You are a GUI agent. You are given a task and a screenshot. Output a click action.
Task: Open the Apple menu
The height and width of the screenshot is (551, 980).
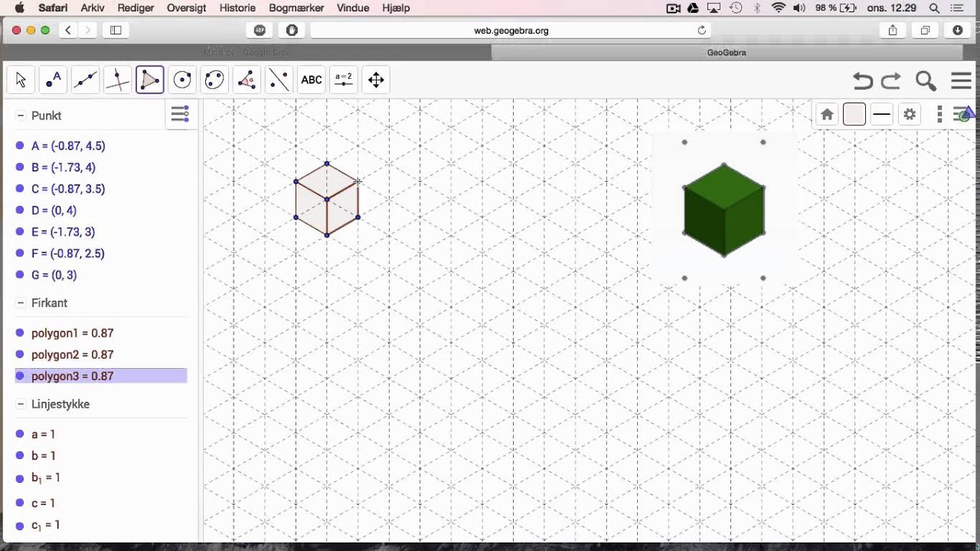(x=20, y=8)
